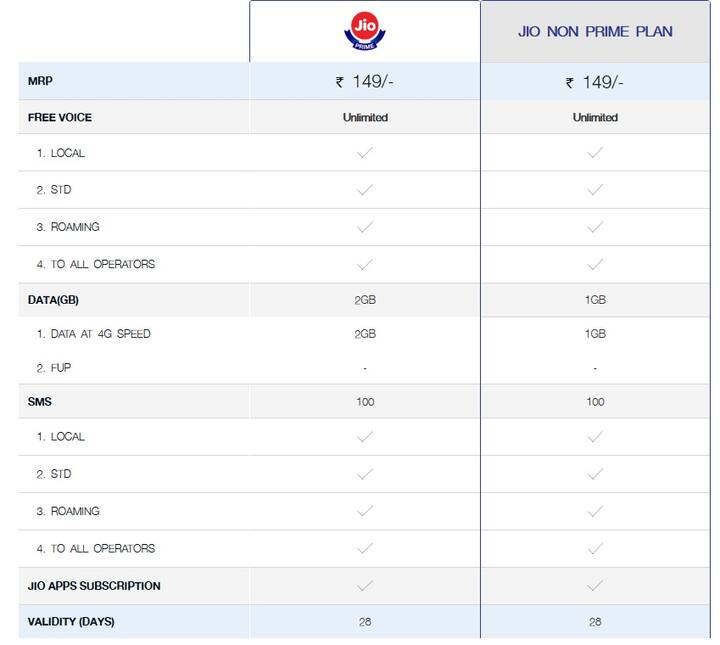The image size is (720, 645).
Task: Click the VALIDITY (DAYS) row label
Action: (71, 622)
